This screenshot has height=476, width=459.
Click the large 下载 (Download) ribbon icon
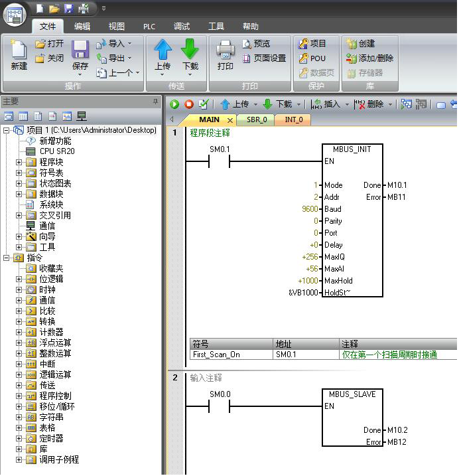(x=190, y=51)
